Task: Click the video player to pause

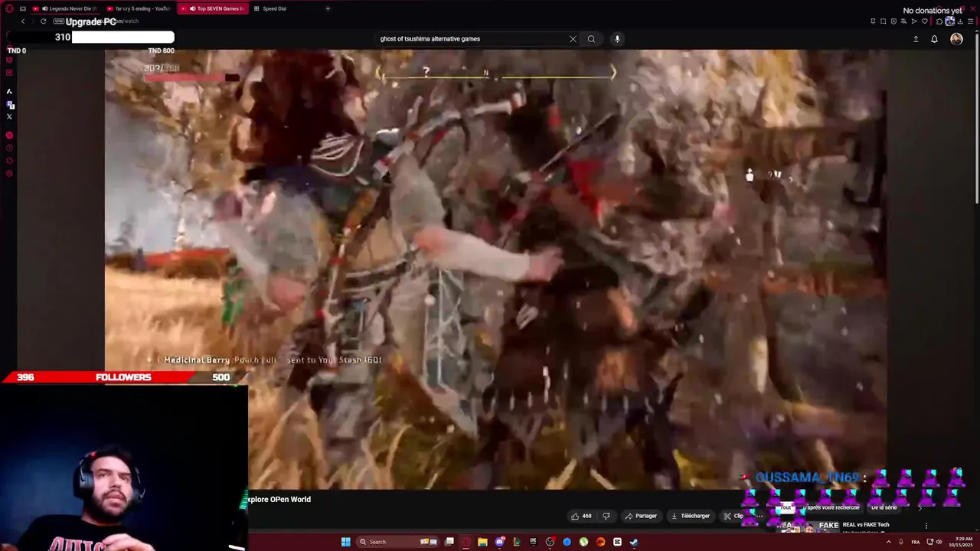Action: (496, 269)
